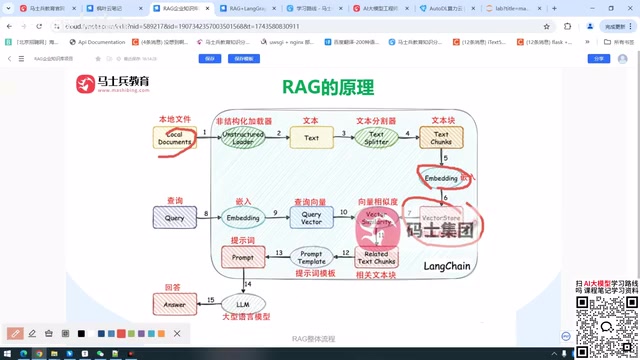Viewport: 640px width, 360px height.
Task: Open the browser extensions menu
Action: click(567, 26)
